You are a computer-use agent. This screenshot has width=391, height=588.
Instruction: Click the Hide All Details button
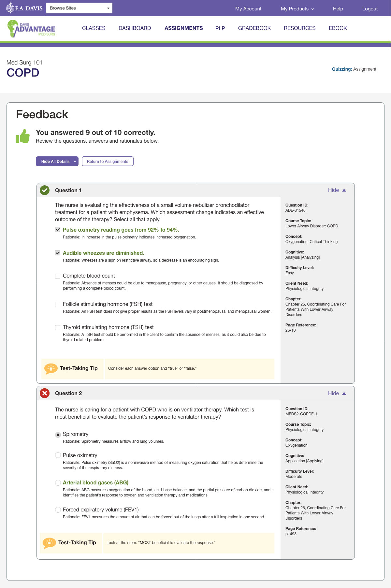click(x=57, y=161)
